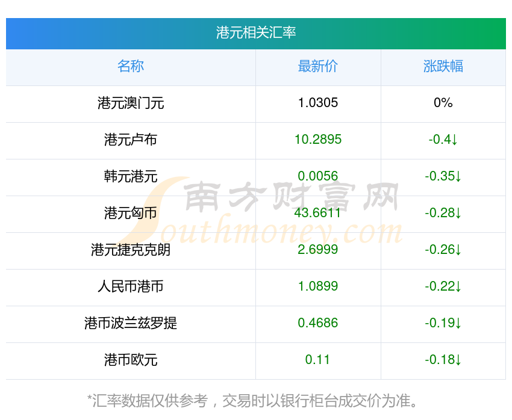
Task: Click the price 10.2895
Action: click(x=317, y=140)
